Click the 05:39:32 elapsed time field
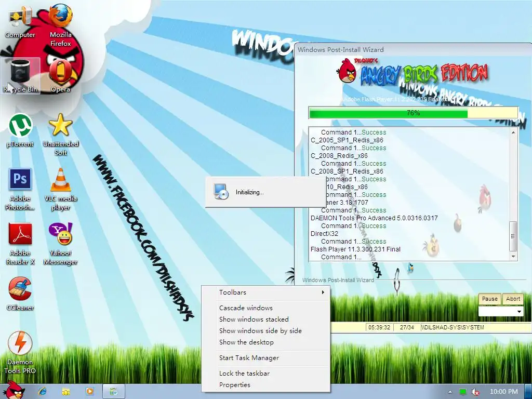Viewport: 532px width, 399px height. click(379, 327)
